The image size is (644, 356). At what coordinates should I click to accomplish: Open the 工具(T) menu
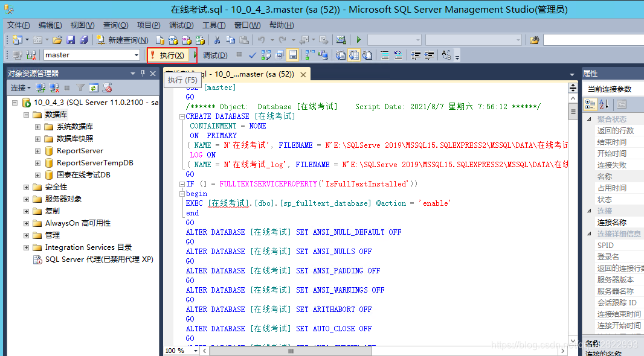click(x=214, y=25)
